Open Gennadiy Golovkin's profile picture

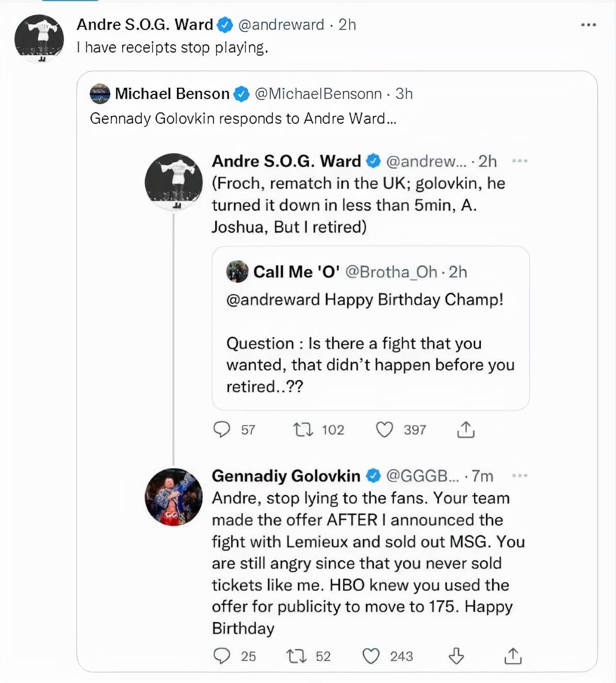pyautogui.click(x=174, y=497)
